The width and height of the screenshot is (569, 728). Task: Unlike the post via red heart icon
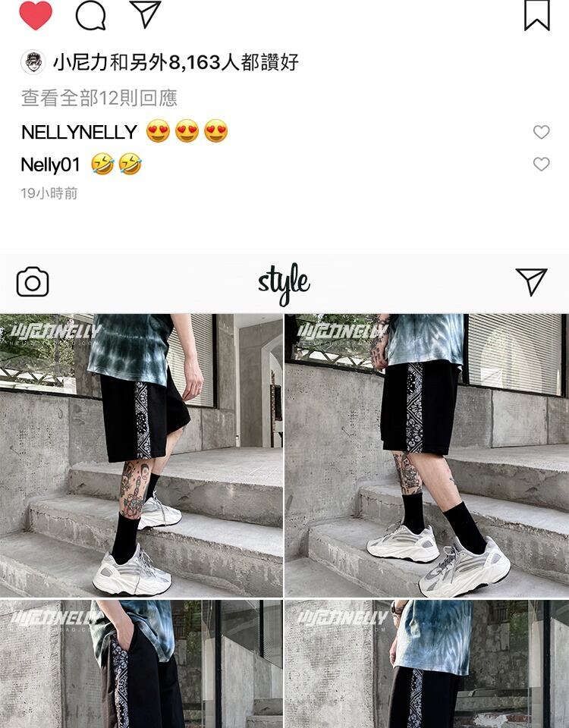(36, 15)
